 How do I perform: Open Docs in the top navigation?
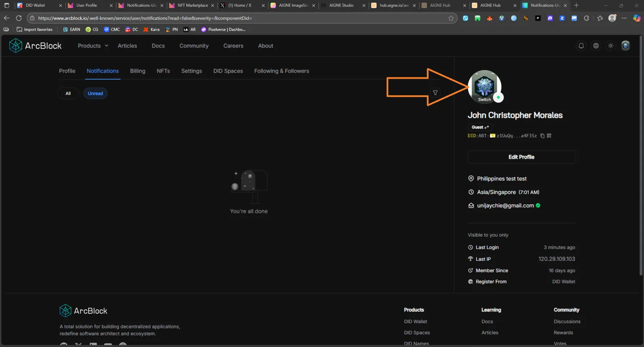click(x=158, y=46)
